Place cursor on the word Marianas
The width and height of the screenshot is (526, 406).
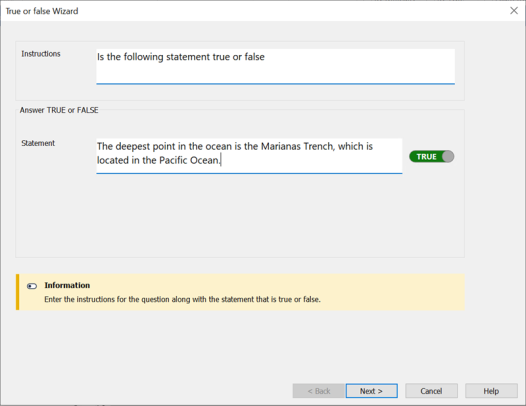click(x=281, y=146)
